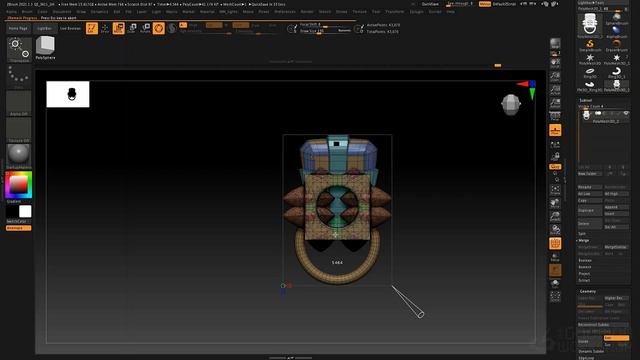This screenshot has width=640, height=360.
Task: Hide PolyMesh3D_2 subtool with eye icon
Action: coord(626,113)
